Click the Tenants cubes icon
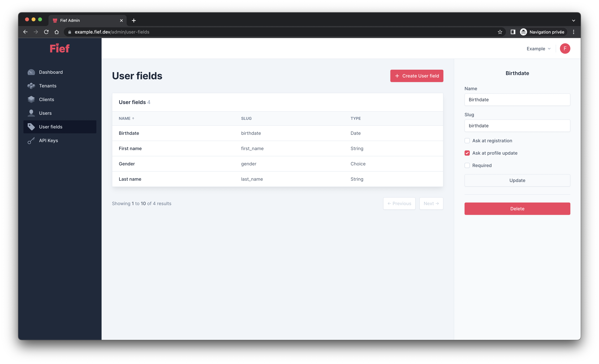Image resolution: width=599 pixels, height=364 pixels. 31,86
